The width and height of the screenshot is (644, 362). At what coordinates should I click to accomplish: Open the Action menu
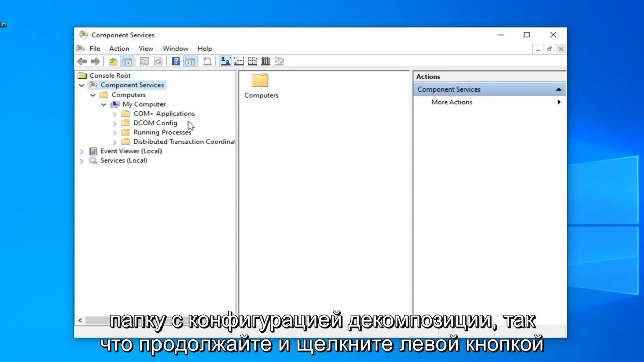pos(119,49)
